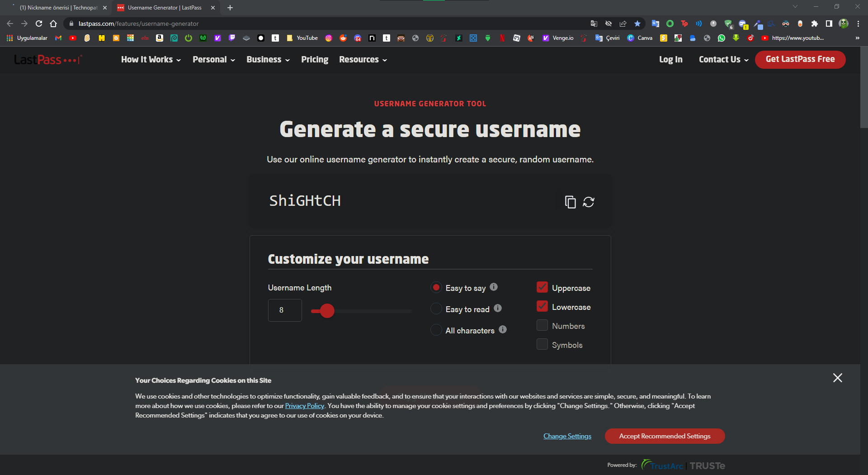Go to the browser home page

53,24
